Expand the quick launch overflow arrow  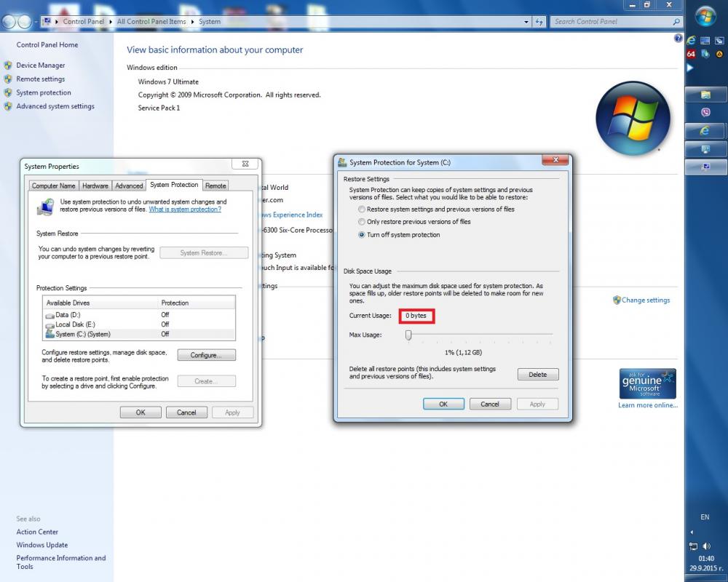[690, 68]
